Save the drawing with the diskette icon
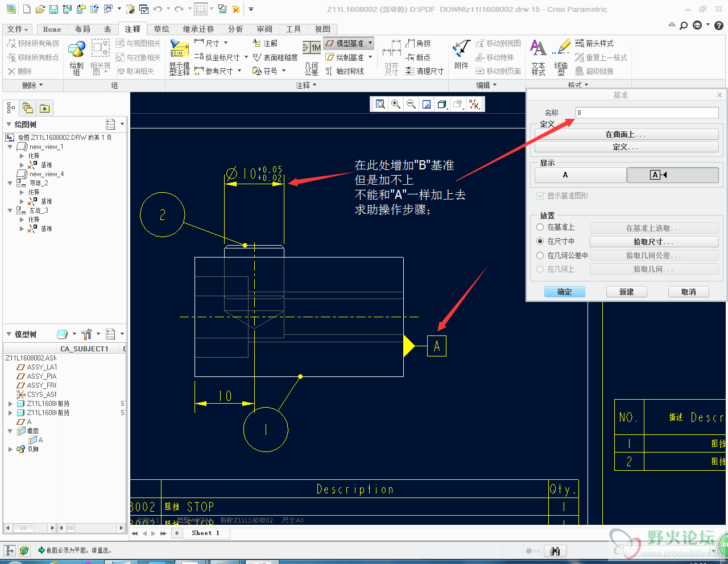 53,9
